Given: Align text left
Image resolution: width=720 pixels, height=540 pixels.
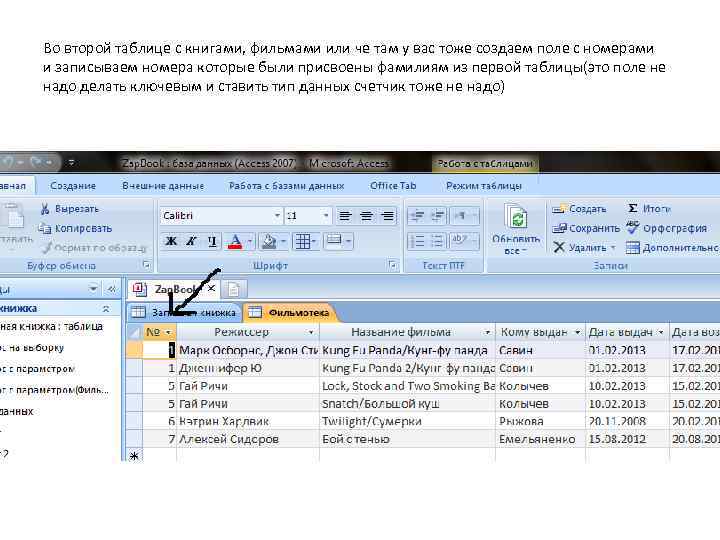Looking at the screenshot, I should (345, 216).
